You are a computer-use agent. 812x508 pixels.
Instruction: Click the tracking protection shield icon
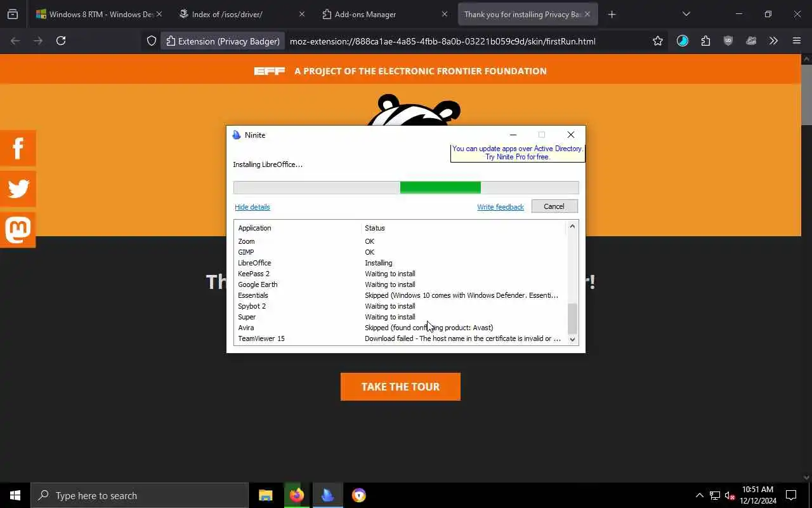click(x=152, y=41)
